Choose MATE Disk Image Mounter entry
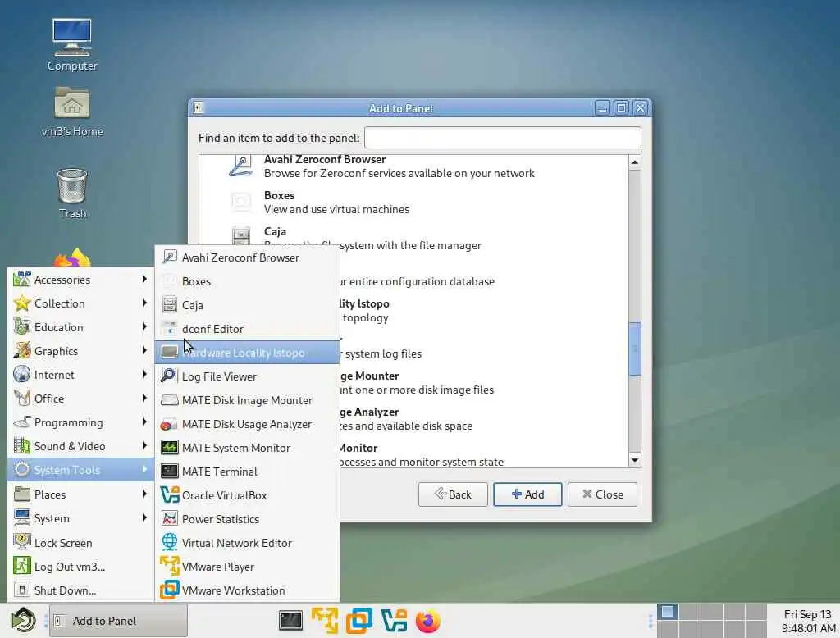Viewport: 840px width, 638px height. pos(248,400)
